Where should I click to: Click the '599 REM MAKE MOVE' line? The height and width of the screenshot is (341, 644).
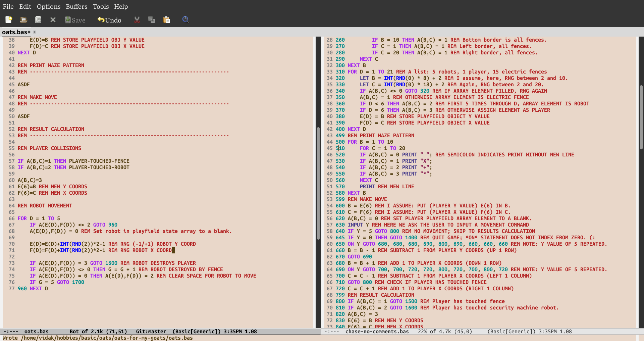click(361, 199)
